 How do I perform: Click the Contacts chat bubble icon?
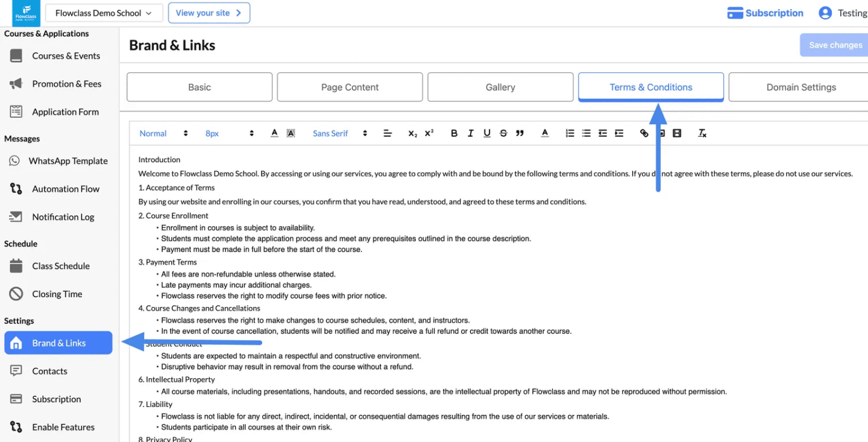point(16,371)
